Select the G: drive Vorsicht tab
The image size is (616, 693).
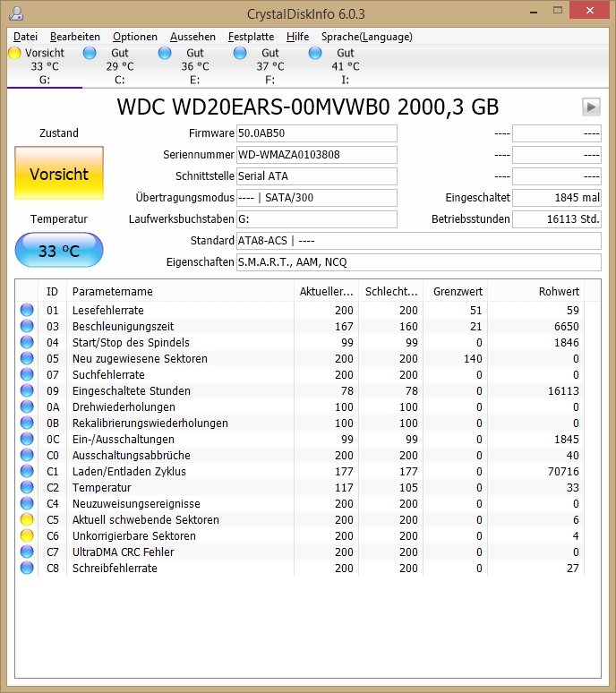(x=45, y=66)
